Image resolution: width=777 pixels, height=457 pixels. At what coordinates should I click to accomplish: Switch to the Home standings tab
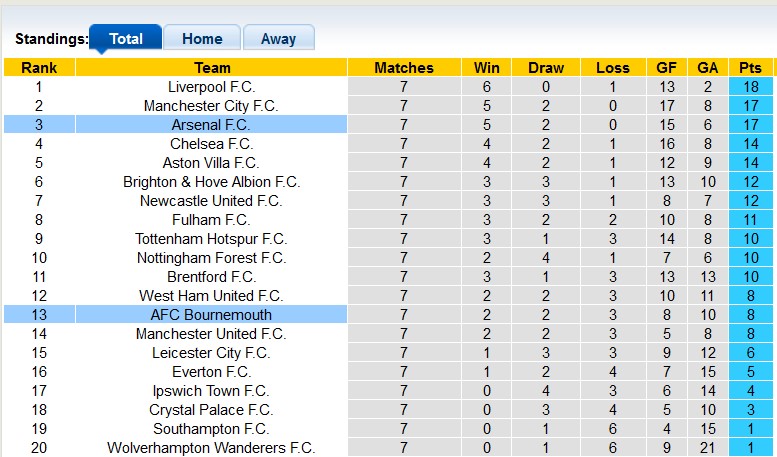click(x=202, y=39)
